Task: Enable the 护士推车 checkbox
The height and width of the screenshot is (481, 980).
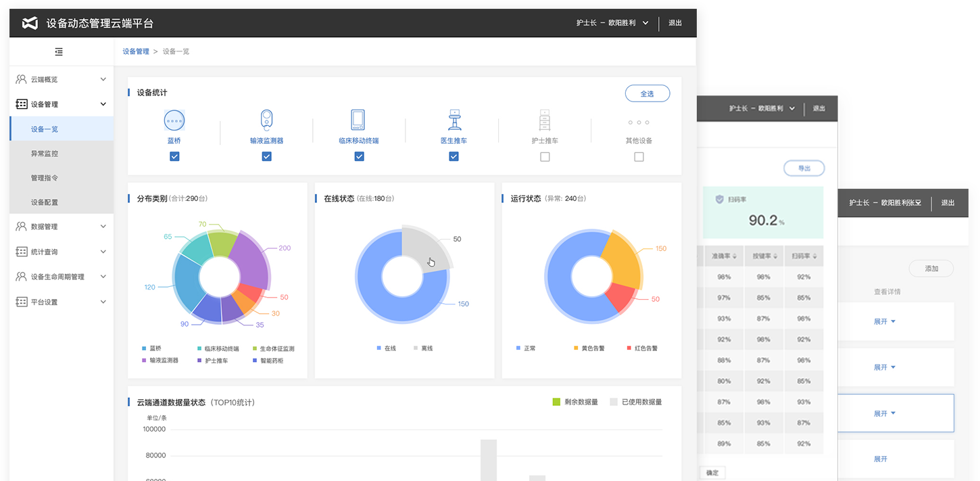Action: click(x=545, y=157)
